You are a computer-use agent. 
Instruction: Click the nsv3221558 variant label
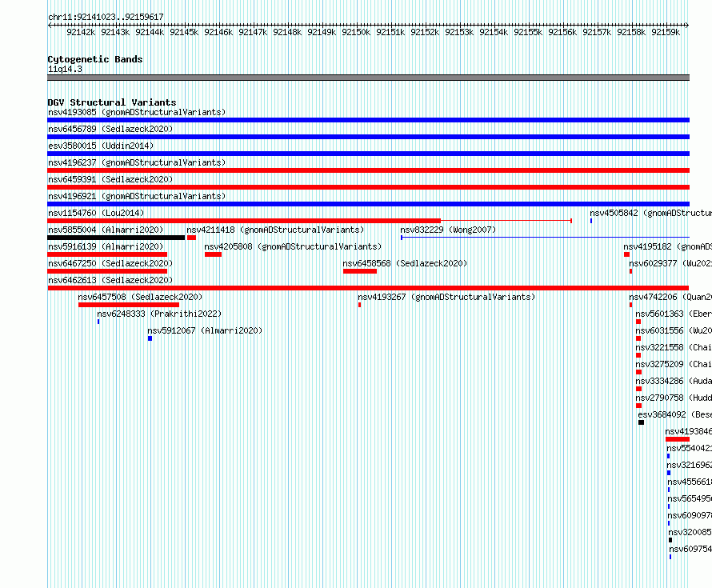tap(674, 347)
